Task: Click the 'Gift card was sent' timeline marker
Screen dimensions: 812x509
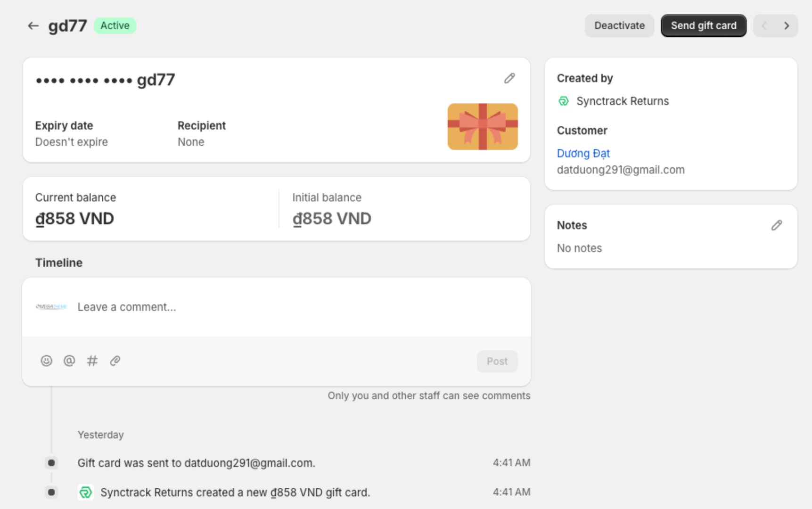Action: [51, 463]
